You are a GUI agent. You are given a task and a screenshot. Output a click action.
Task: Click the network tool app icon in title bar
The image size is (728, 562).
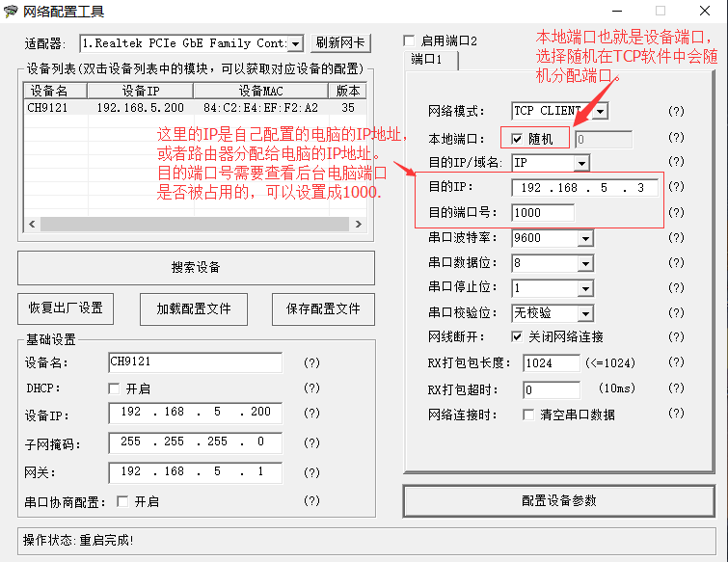[11, 11]
